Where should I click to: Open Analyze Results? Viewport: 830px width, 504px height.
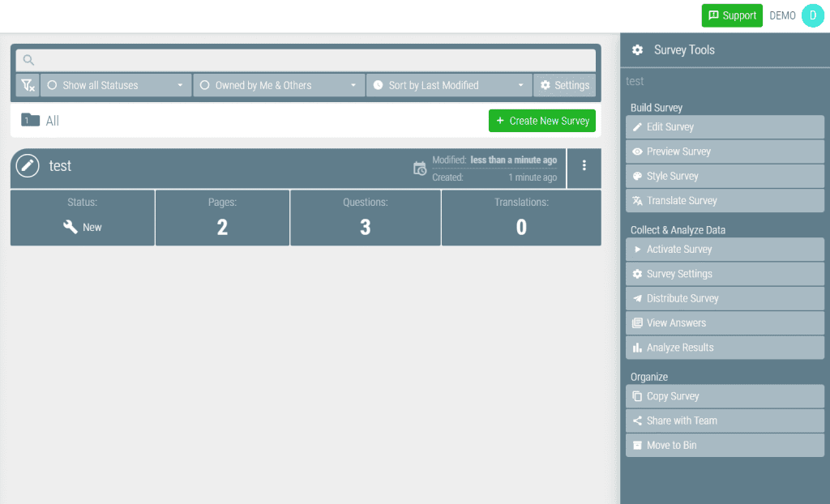(725, 348)
